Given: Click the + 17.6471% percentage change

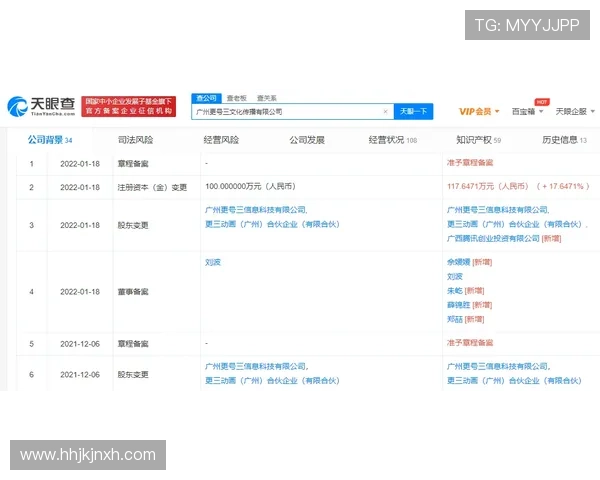Looking at the screenshot, I should pos(563,186).
